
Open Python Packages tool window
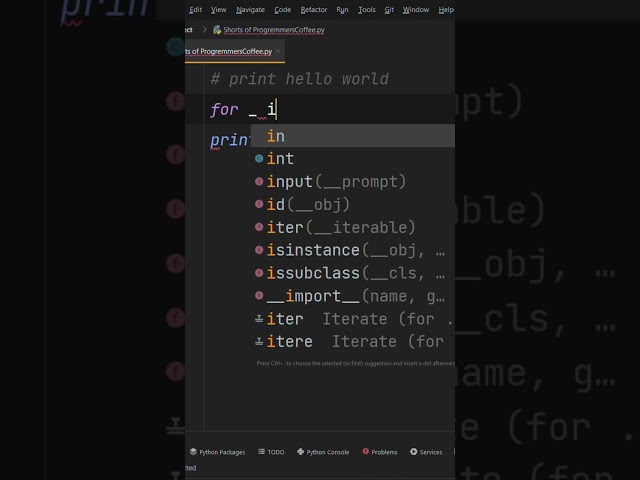(218, 452)
